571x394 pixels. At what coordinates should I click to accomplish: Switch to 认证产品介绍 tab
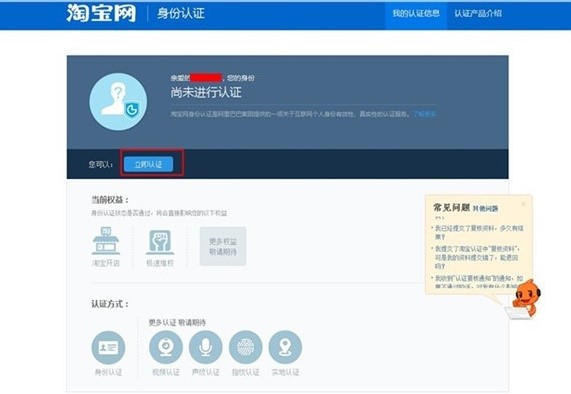(x=478, y=14)
